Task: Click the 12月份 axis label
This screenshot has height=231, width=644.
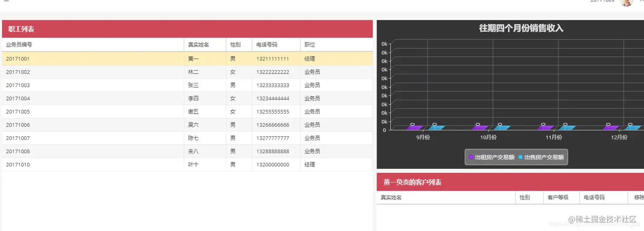Action: (x=619, y=137)
